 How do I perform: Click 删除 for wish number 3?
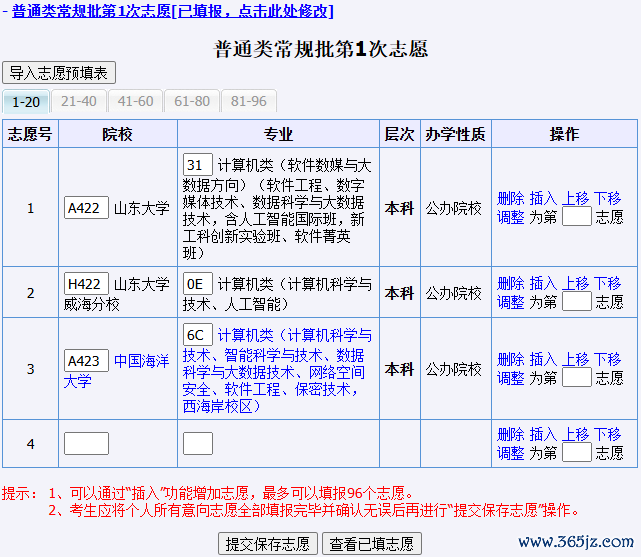[511, 359]
